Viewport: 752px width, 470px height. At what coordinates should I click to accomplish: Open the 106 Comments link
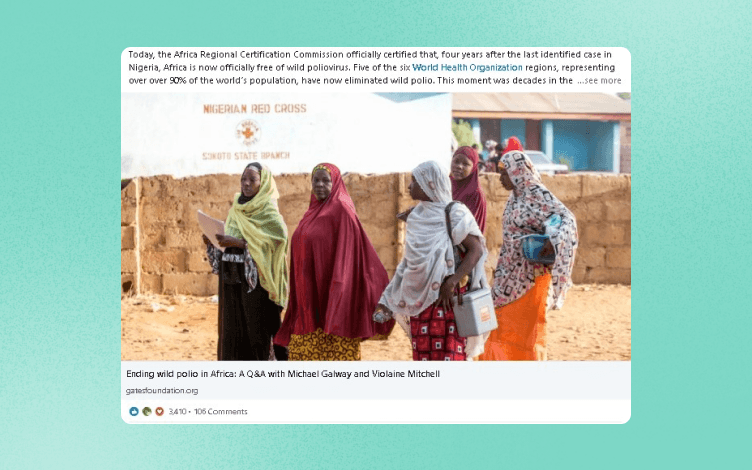(221, 411)
